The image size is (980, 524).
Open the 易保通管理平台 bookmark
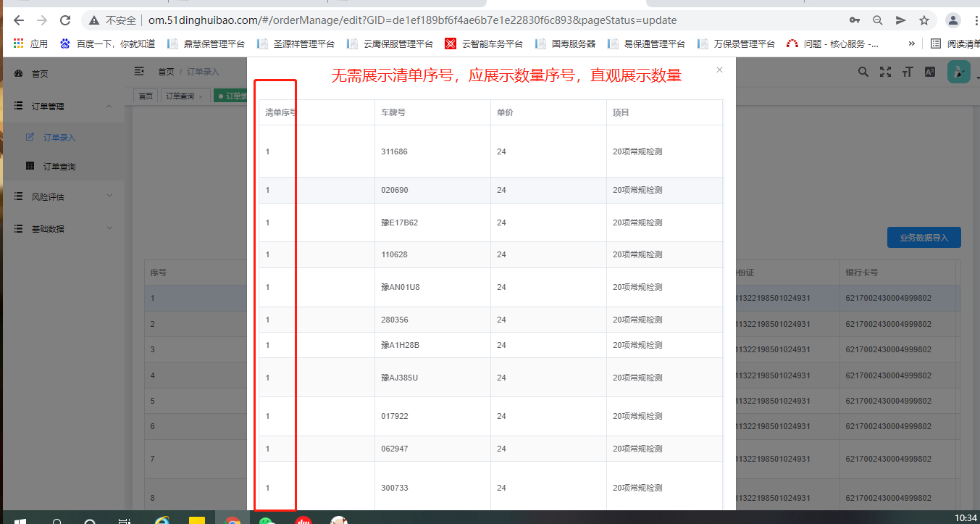click(646, 43)
